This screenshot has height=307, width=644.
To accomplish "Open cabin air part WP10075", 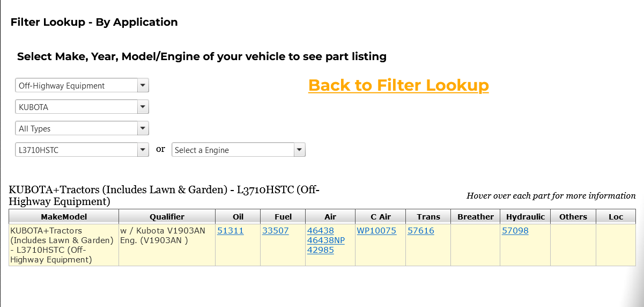I will [376, 231].
